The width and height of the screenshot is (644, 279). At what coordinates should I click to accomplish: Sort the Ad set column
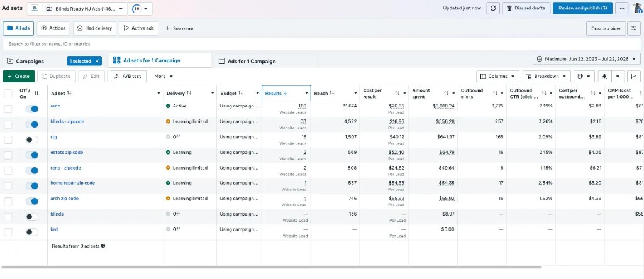click(x=69, y=93)
